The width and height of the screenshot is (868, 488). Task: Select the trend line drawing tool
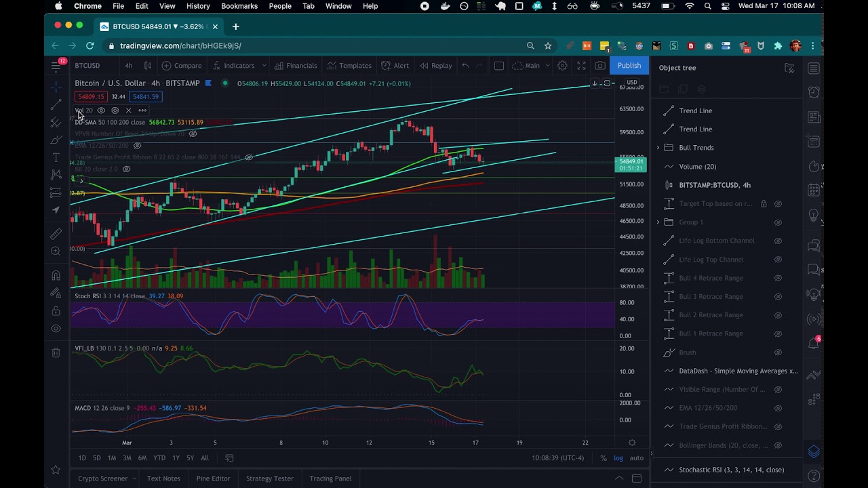(56, 104)
